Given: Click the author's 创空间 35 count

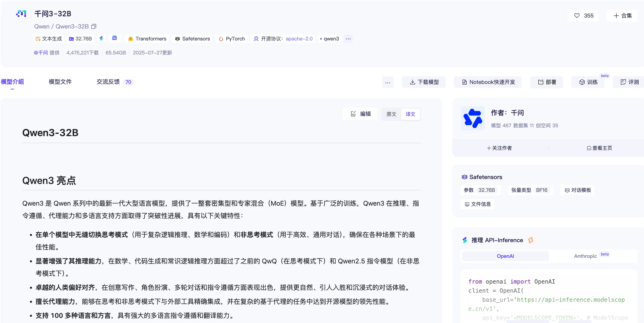Looking at the screenshot, I should [547, 125].
